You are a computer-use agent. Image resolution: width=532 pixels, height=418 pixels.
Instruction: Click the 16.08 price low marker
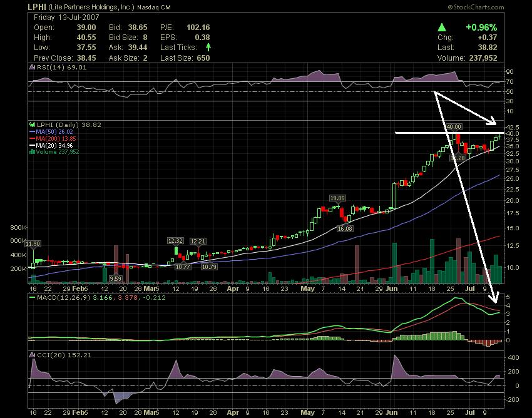(345, 228)
